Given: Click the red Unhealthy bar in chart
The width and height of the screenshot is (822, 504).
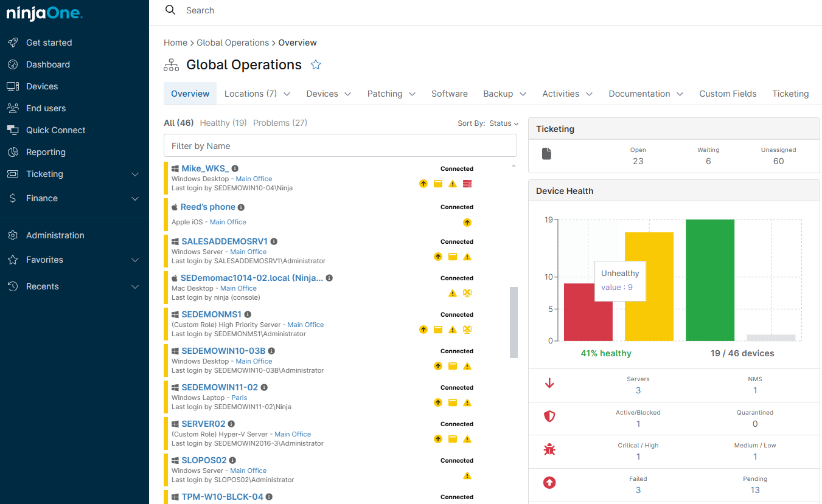Looking at the screenshot, I should click(588, 312).
